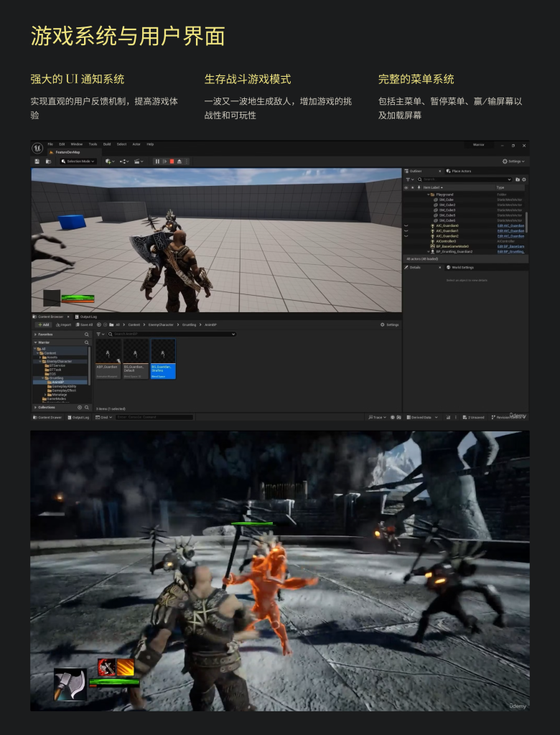This screenshot has height=735, width=560.
Task: Click the browse content icon beside save
Action: point(48,161)
